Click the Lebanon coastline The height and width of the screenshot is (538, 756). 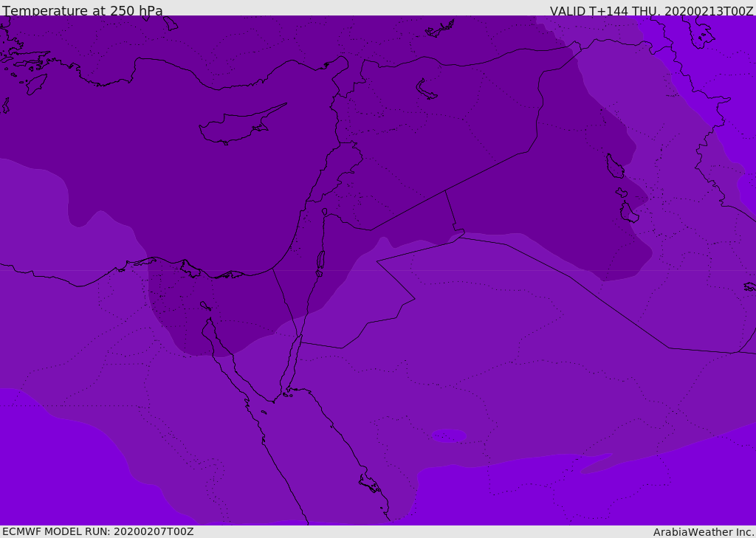[x=320, y=173]
